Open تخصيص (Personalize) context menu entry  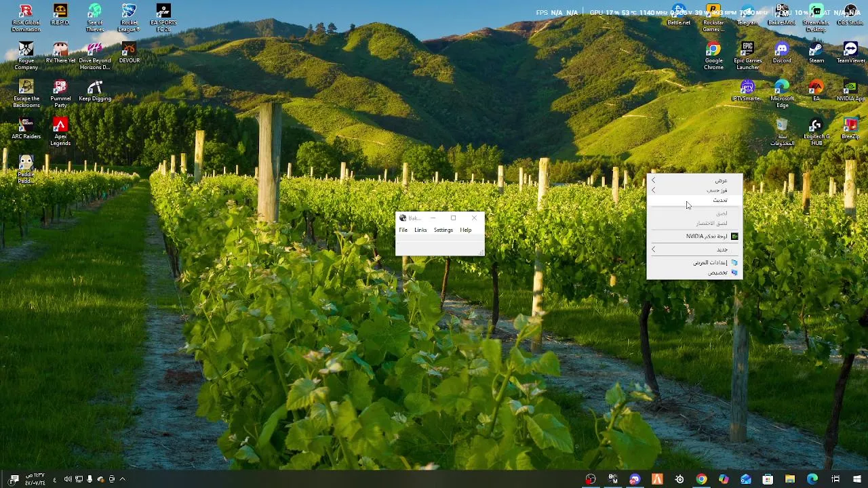[694, 272]
